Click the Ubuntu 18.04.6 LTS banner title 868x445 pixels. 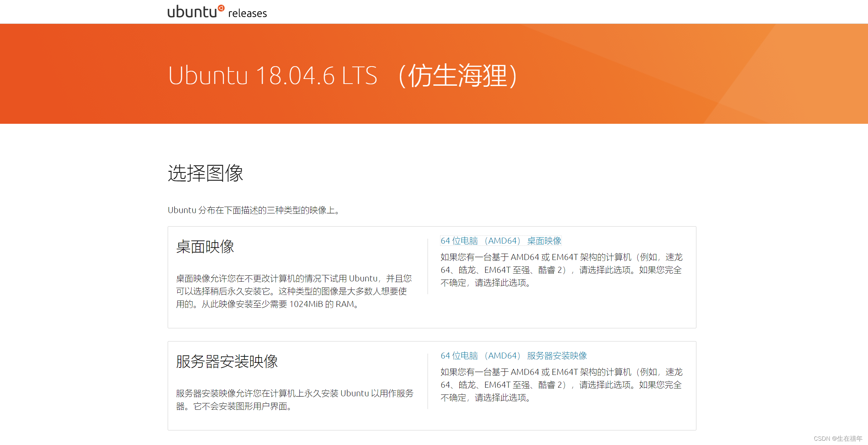(273, 76)
